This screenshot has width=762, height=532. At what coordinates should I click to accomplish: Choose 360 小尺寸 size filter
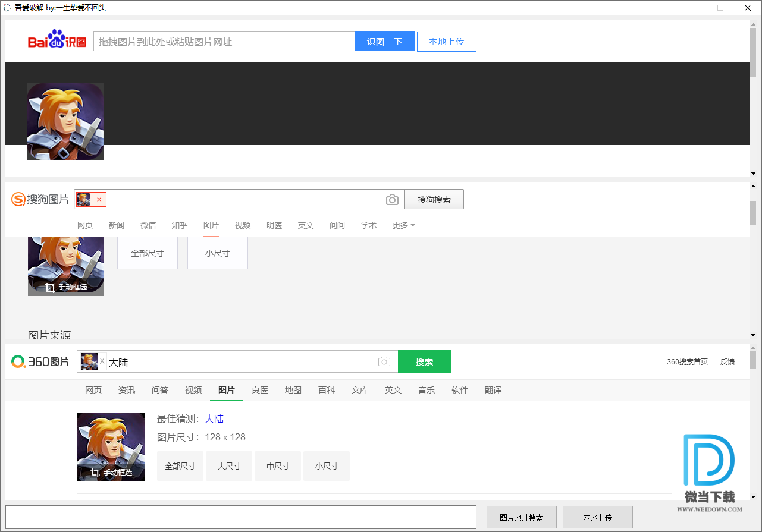(x=327, y=466)
